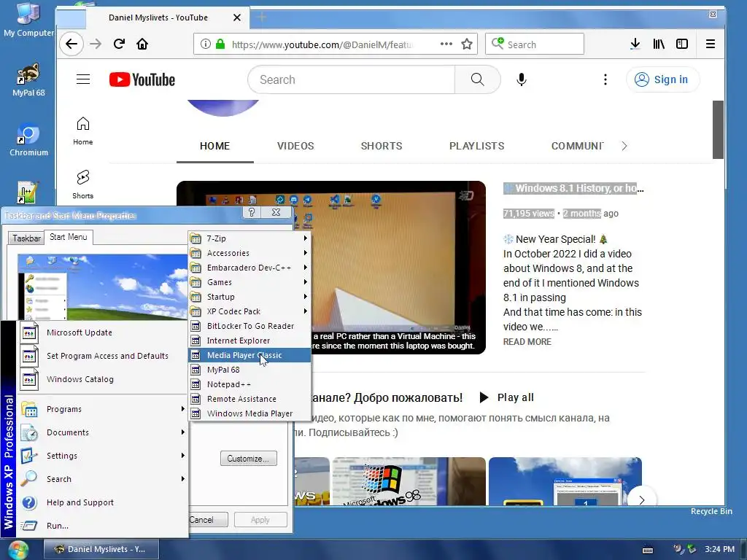Screen dimensions: 747x560
Task: Click the Customize... button
Action: (x=248, y=459)
